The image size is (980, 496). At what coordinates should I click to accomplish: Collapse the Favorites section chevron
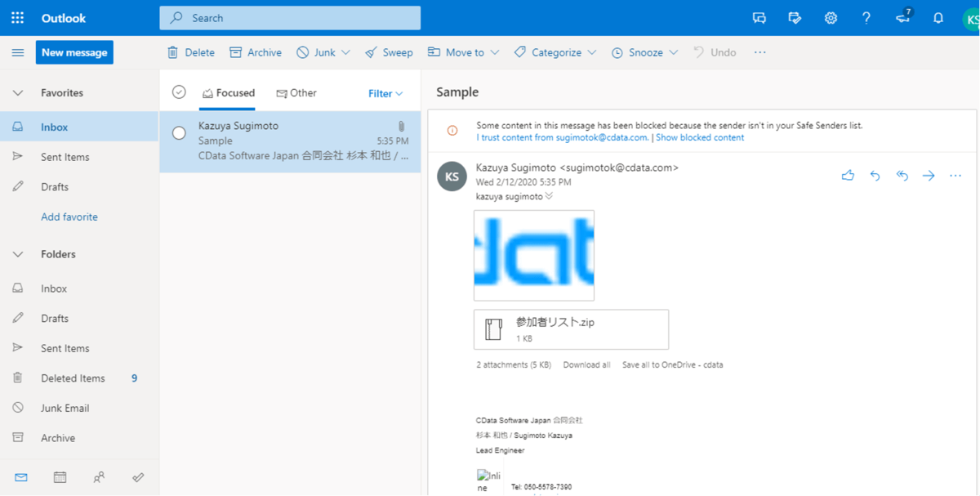[18, 93]
